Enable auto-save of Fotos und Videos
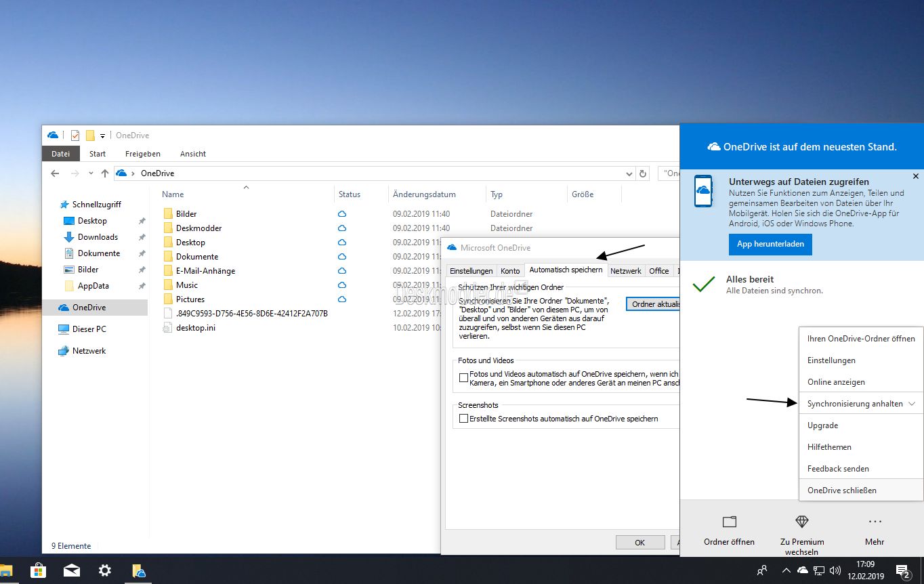 coord(463,378)
